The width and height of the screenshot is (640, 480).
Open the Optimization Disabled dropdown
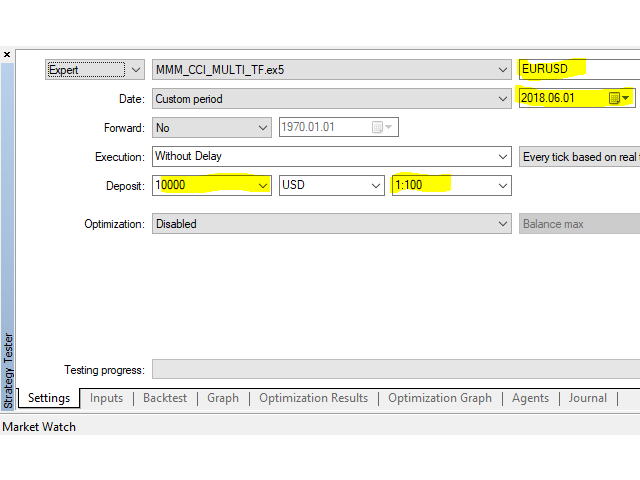(502, 224)
